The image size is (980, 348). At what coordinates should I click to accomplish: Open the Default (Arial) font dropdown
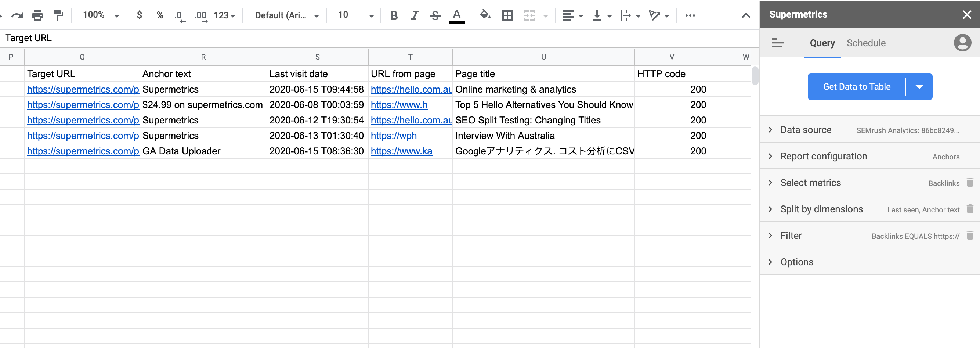click(x=287, y=15)
